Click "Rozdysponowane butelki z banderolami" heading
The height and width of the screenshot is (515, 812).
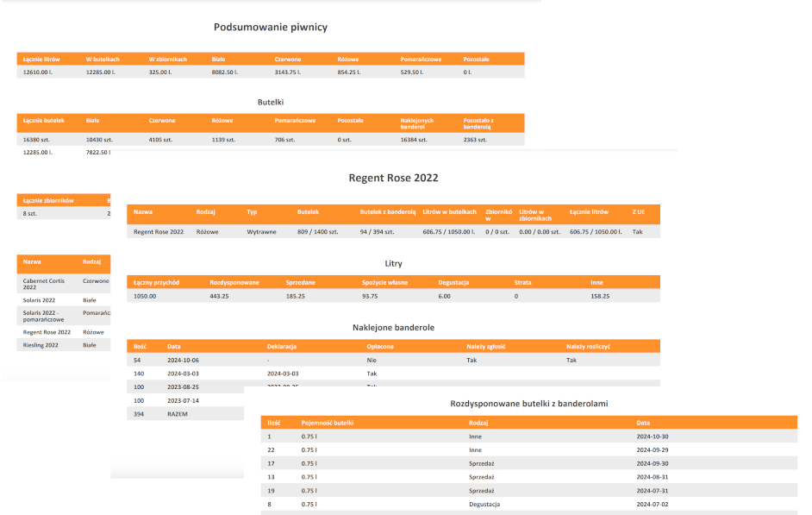pos(530,403)
